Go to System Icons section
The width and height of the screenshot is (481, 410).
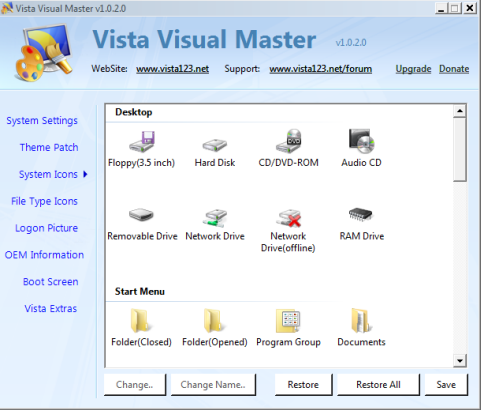(x=48, y=174)
